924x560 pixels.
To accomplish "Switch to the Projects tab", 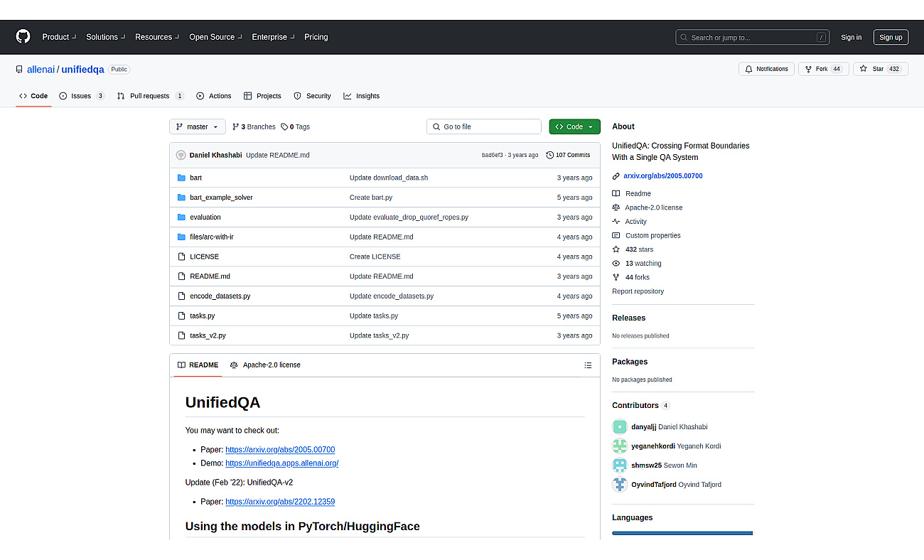I will coord(262,96).
